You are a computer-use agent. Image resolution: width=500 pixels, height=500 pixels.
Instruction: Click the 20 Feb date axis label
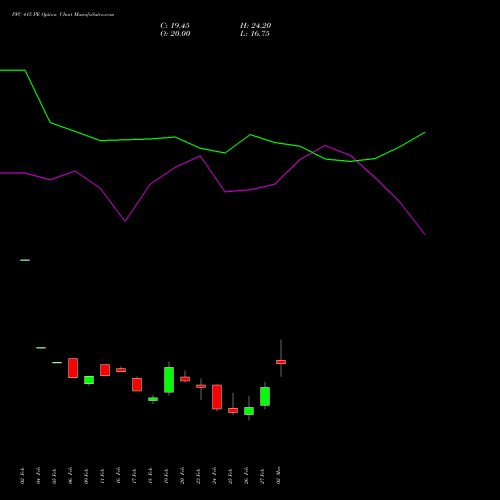[x=182, y=476]
